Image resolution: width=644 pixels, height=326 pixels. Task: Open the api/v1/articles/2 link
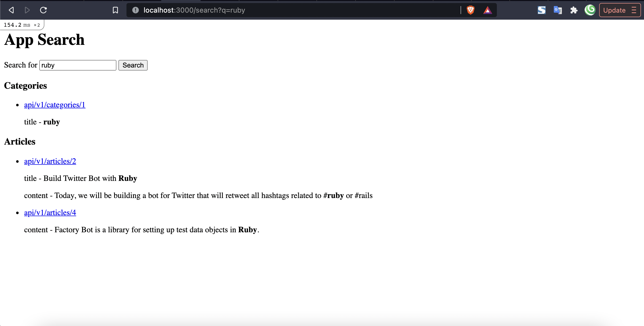[x=50, y=161]
